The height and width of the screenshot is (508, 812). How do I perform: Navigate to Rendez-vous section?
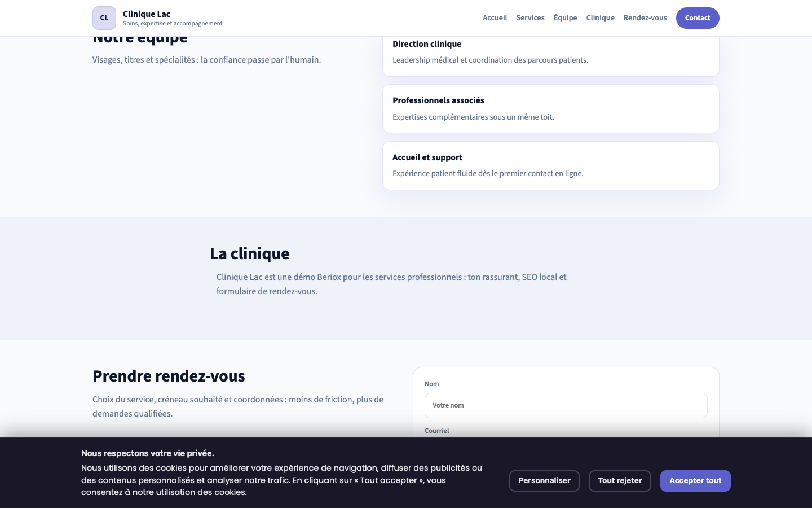pyautogui.click(x=645, y=18)
